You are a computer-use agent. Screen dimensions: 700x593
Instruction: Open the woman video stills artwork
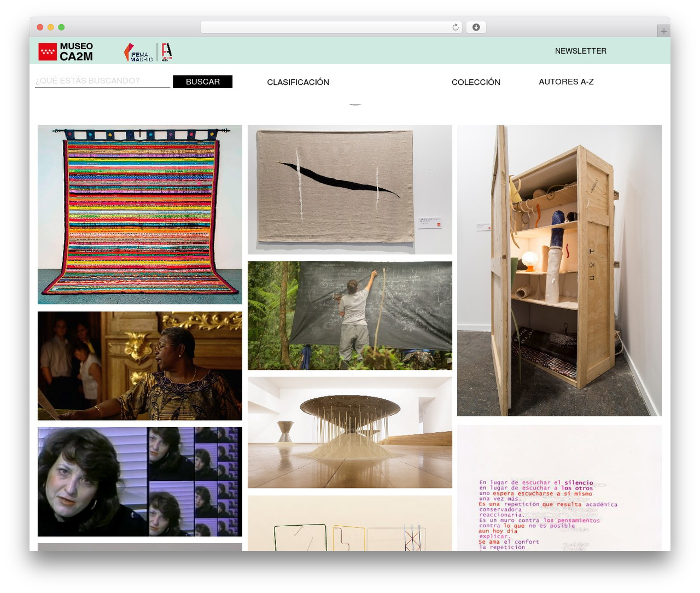click(x=140, y=482)
